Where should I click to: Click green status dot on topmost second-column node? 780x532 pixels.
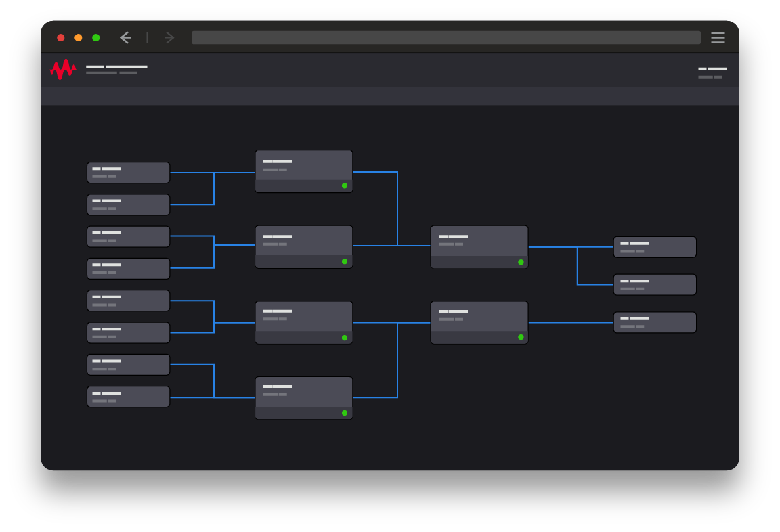pyautogui.click(x=345, y=185)
